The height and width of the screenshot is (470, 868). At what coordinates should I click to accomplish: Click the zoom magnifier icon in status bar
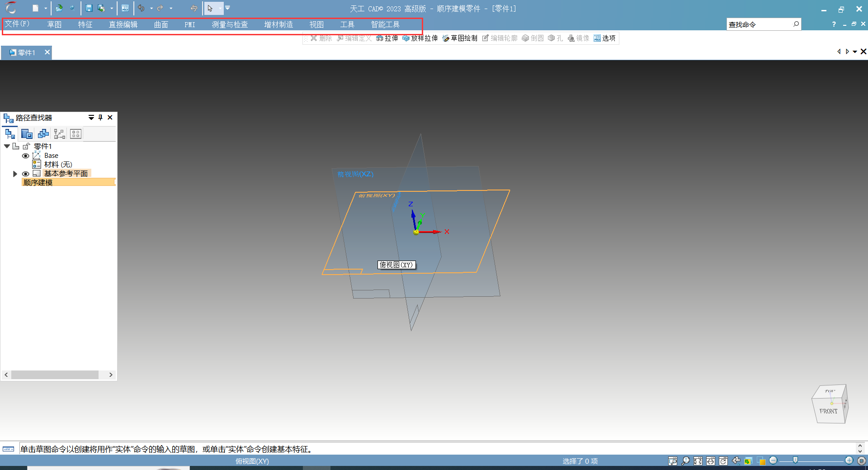click(x=685, y=461)
